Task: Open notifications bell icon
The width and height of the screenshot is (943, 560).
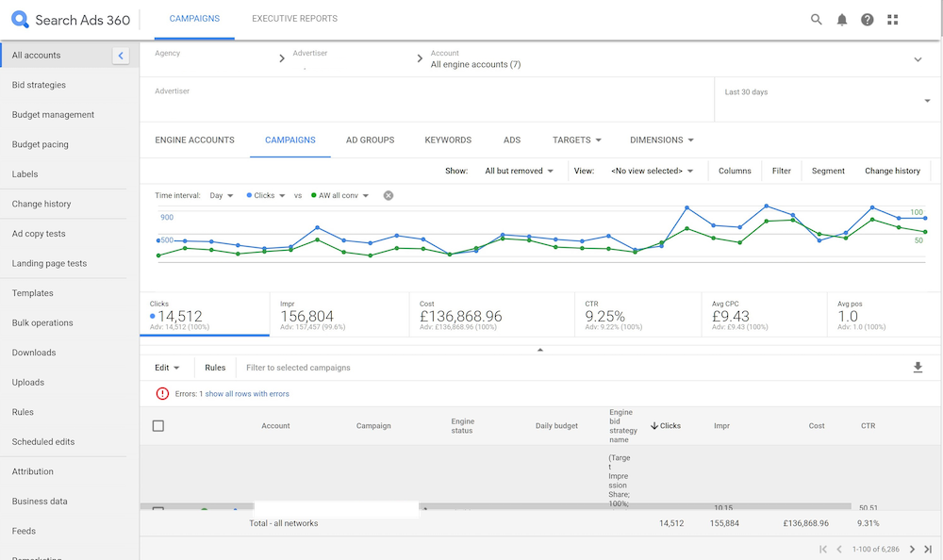Action: (x=842, y=20)
